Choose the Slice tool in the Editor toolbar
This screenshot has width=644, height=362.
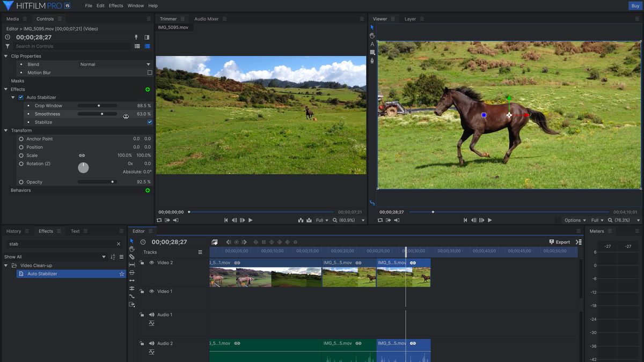tap(131, 257)
